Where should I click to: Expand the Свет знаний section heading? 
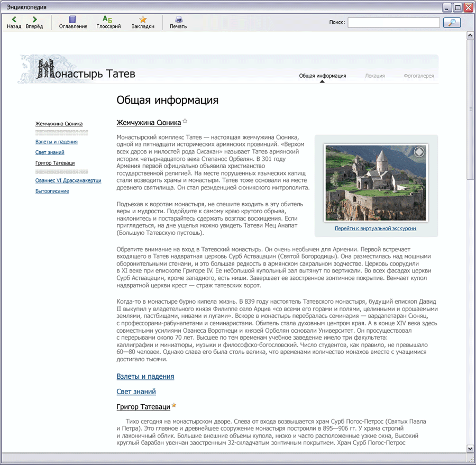pyautogui.click(x=136, y=392)
